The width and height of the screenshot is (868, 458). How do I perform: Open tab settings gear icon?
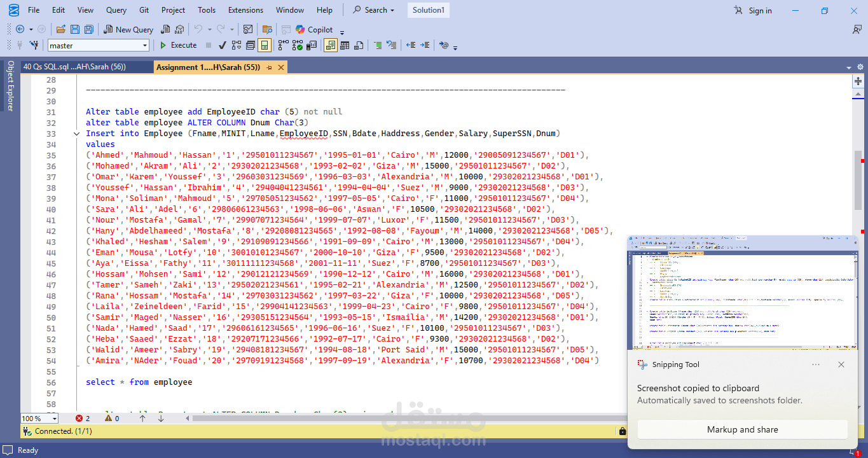pos(860,67)
